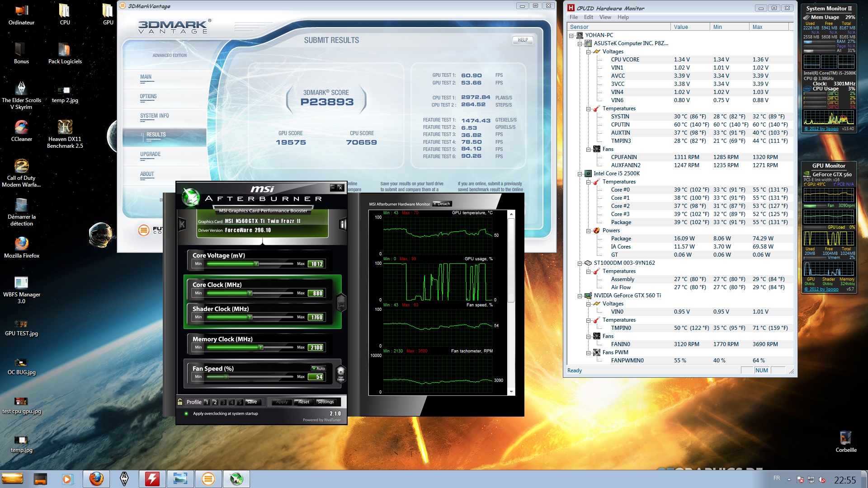
Task: Toggle the fan speed Auto button
Action: tap(318, 368)
